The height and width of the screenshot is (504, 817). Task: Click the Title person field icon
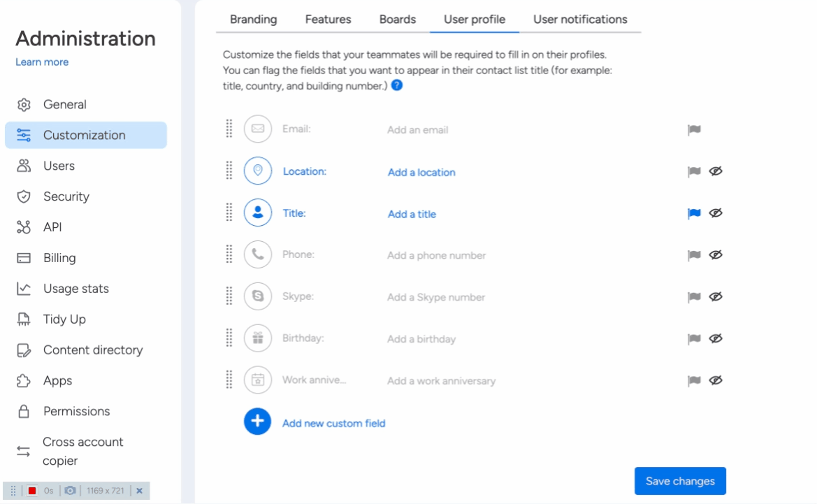coord(258,213)
